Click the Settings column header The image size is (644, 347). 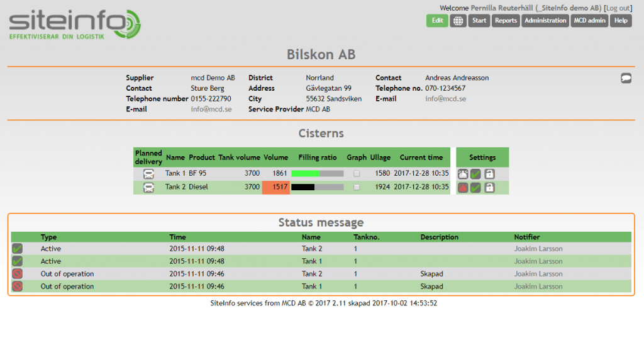pyautogui.click(x=482, y=157)
